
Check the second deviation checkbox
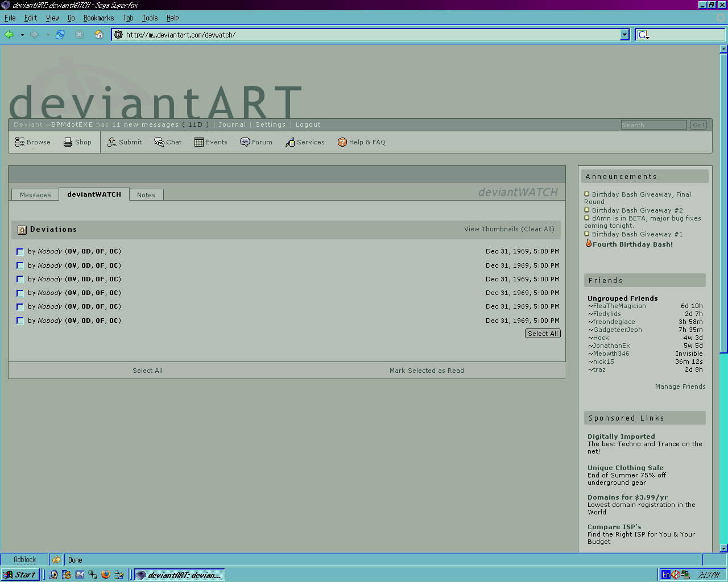(x=20, y=265)
